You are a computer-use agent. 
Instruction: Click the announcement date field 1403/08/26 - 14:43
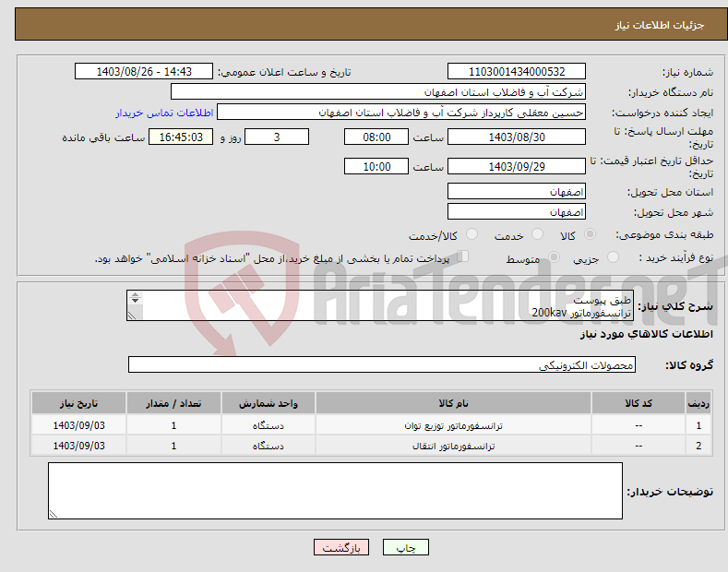pyautogui.click(x=144, y=72)
